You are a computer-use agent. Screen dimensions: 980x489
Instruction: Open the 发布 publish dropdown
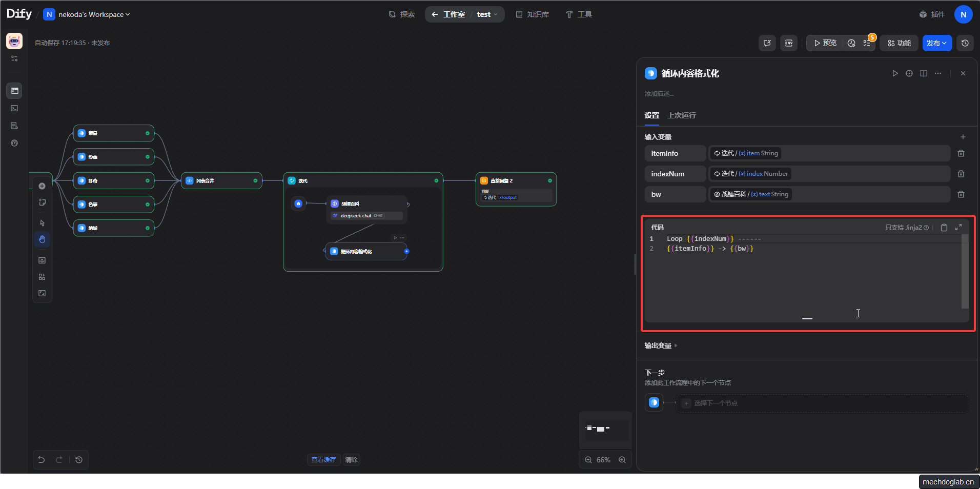(x=937, y=43)
